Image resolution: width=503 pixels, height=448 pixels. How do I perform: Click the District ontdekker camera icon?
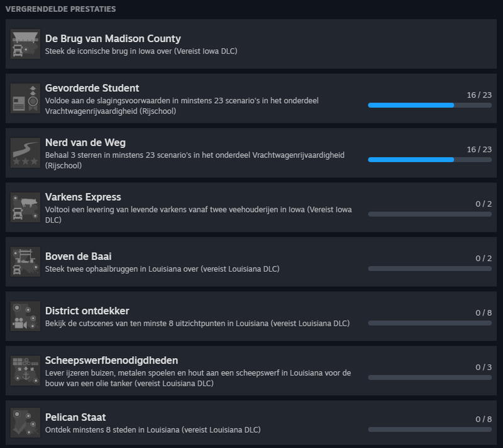coord(25,316)
